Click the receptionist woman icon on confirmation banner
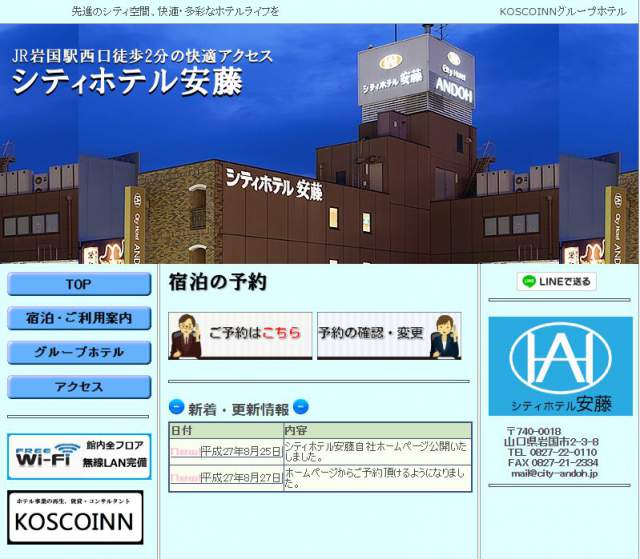The height and width of the screenshot is (559, 640). tap(445, 337)
